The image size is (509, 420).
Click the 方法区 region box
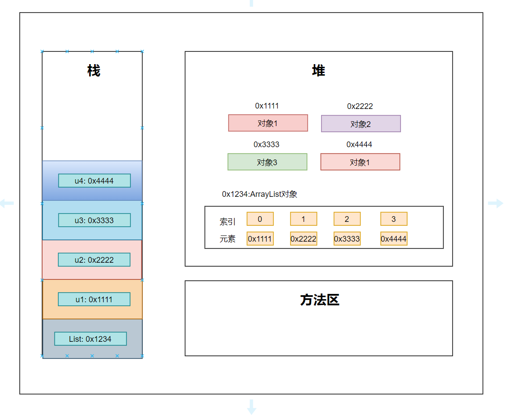click(x=318, y=318)
